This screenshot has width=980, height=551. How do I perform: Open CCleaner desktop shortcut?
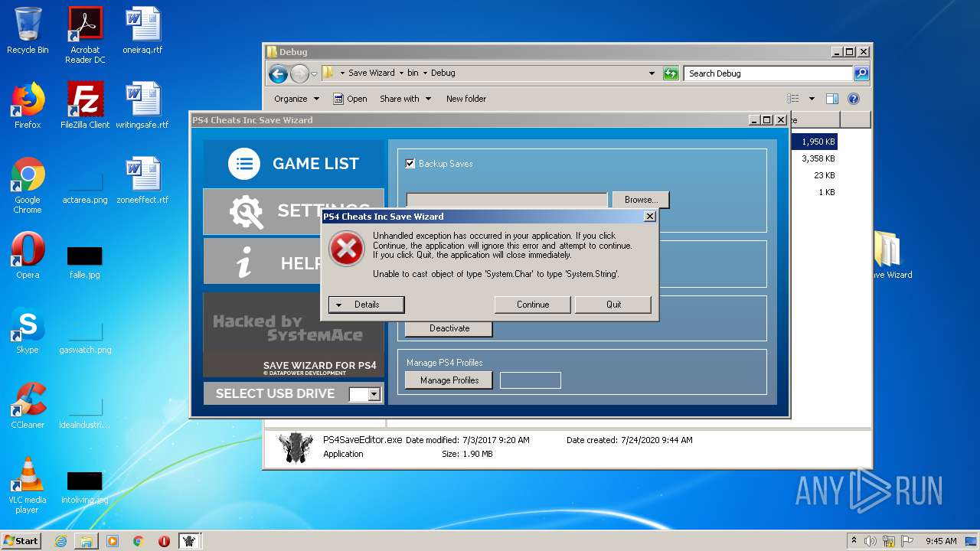click(28, 406)
